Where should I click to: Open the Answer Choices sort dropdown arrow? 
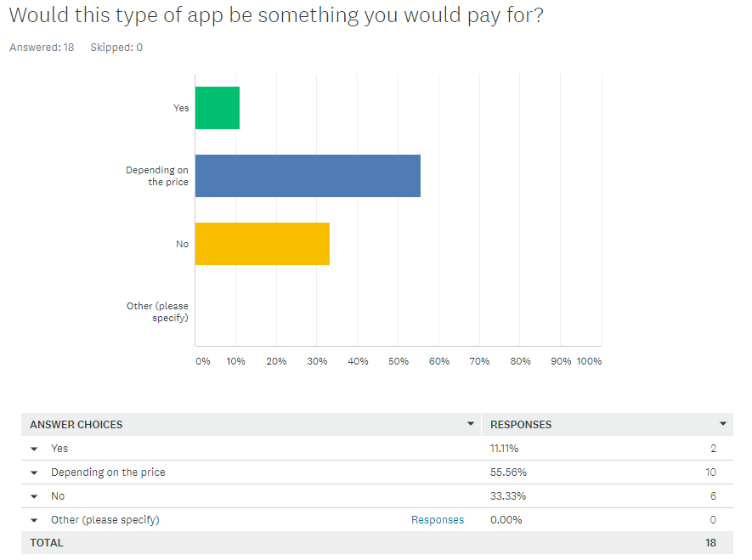coord(471,424)
